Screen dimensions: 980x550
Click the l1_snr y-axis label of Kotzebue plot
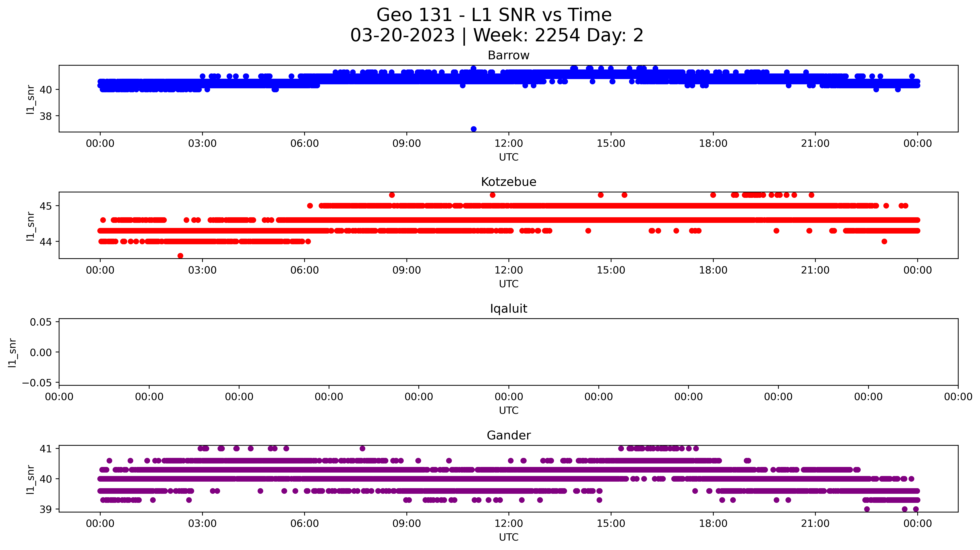[x=30, y=226]
